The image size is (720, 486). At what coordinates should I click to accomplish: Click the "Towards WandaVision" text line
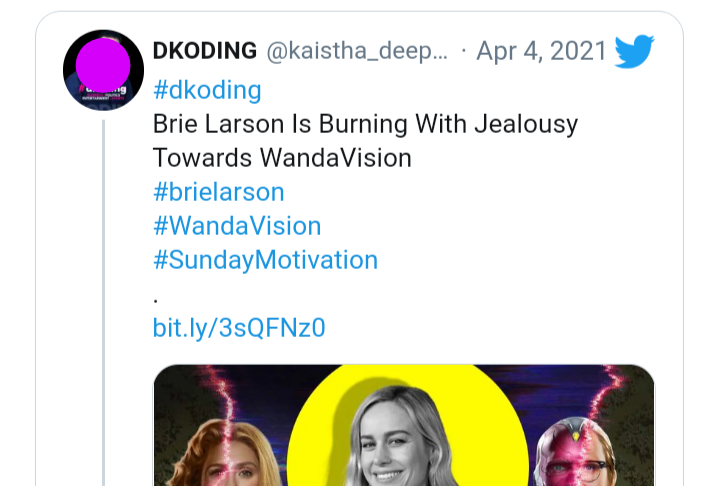pos(282,158)
